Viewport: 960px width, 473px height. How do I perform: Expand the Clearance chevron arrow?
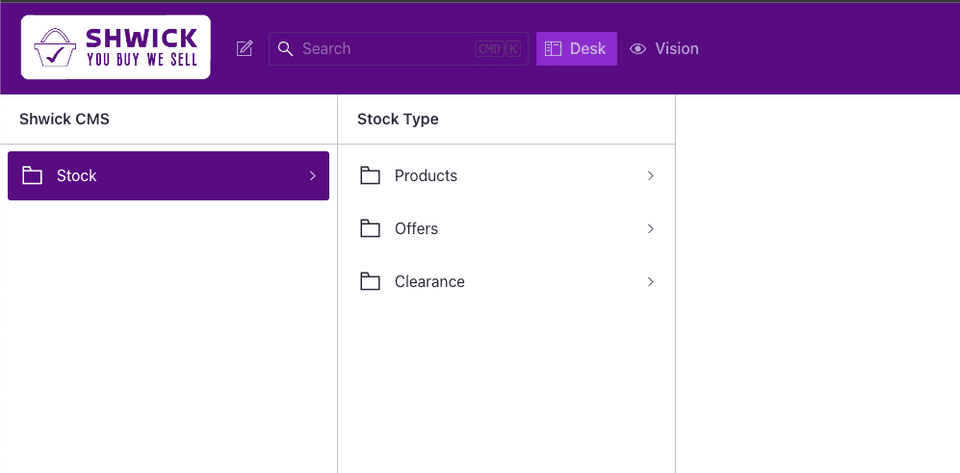[x=650, y=282]
